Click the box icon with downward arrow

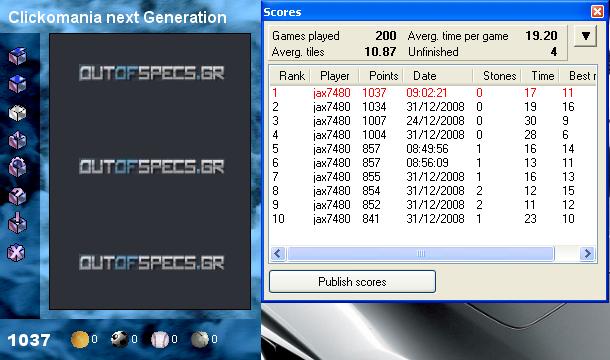click(18, 223)
